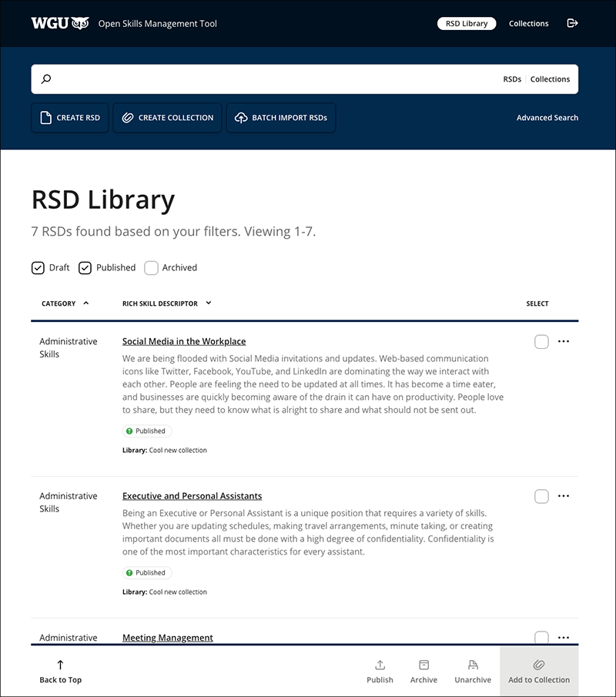The width and height of the screenshot is (616, 697).
Task: Sort by Category column arrow
Action: 85,303
